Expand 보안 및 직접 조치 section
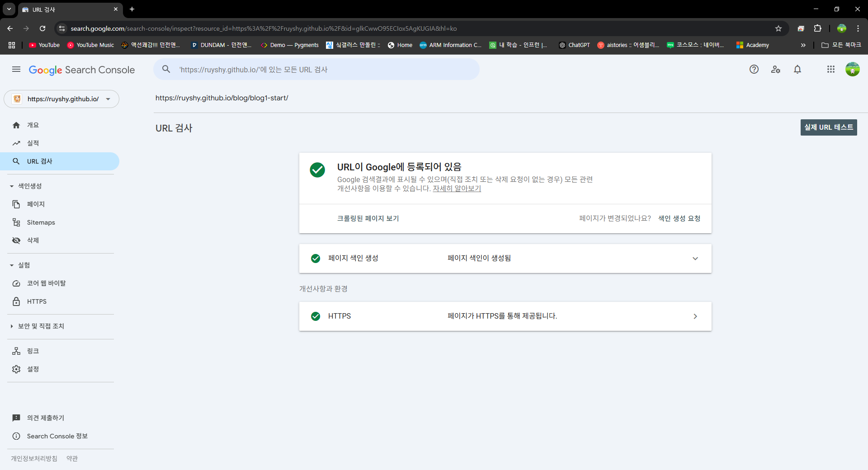Screen dimensions: 868x470 [x=41, y=326]
